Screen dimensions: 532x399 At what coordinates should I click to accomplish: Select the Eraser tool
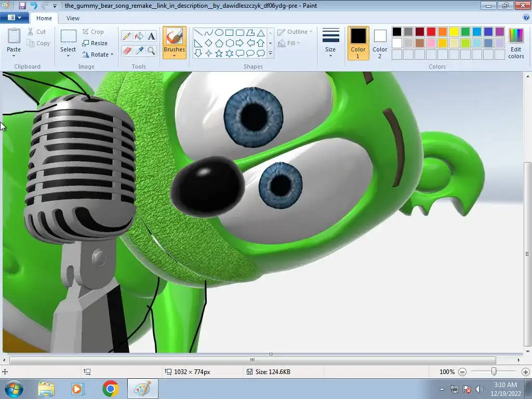[127, 50]
